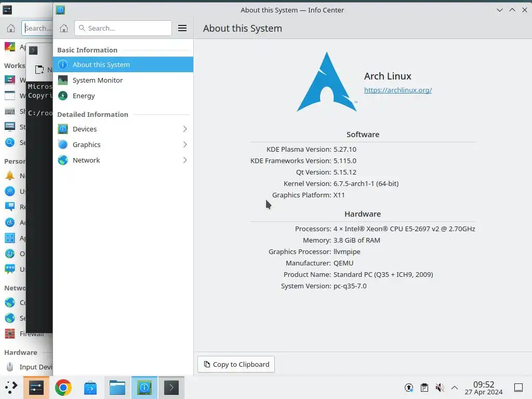Click the Info Center title bar icon
Viewport: 532px width, 399px height.
(x=60, y=10)
